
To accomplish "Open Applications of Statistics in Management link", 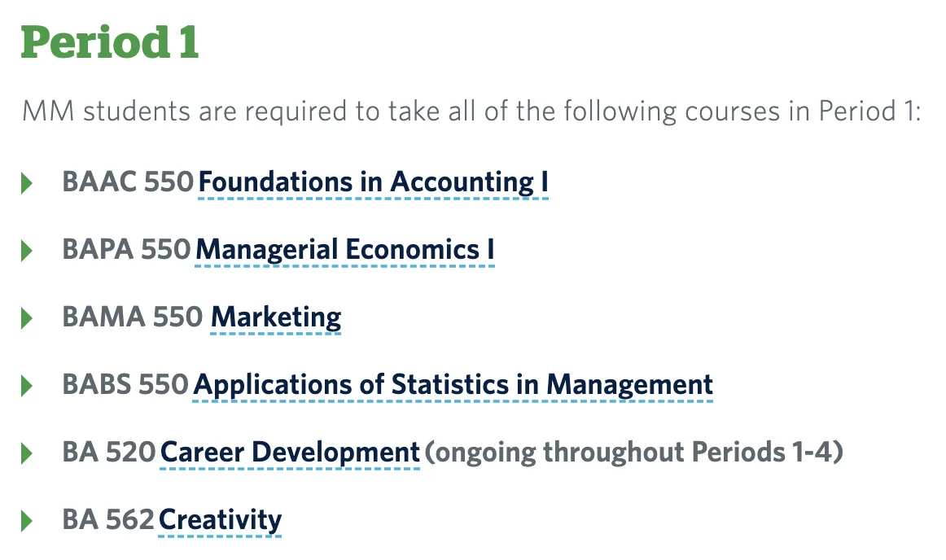I will click(x=453, y=384).
